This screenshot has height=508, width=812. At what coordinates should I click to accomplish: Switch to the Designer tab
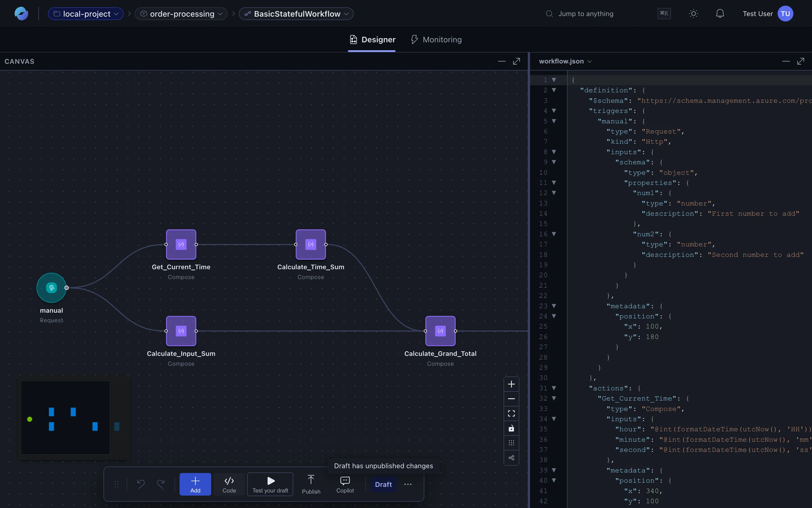click(372, 40)
